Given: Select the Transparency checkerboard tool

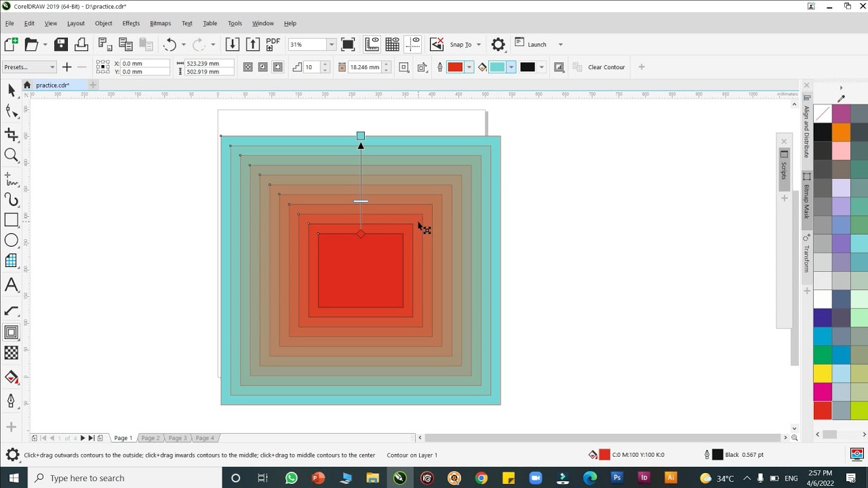Looking at the screenshot, I should click(x=12, y=353).
